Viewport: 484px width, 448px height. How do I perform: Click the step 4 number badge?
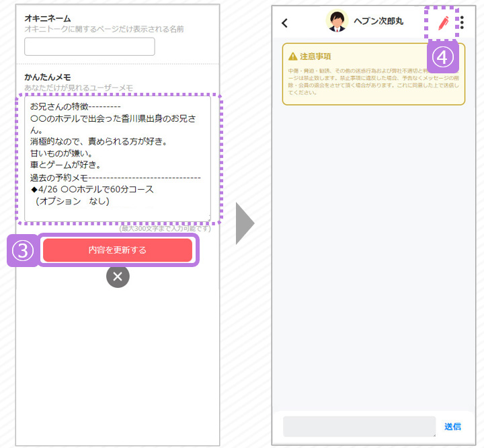coord(442,57)
